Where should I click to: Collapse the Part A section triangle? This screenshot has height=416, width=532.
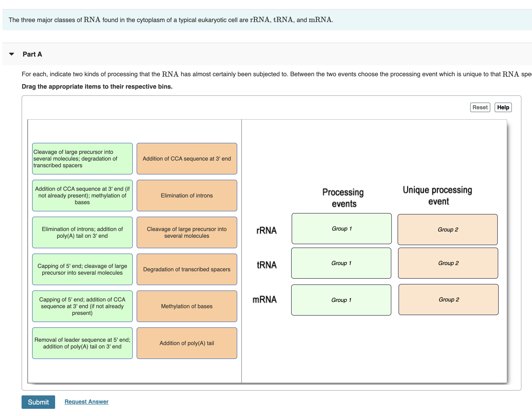tap(12, 54)
